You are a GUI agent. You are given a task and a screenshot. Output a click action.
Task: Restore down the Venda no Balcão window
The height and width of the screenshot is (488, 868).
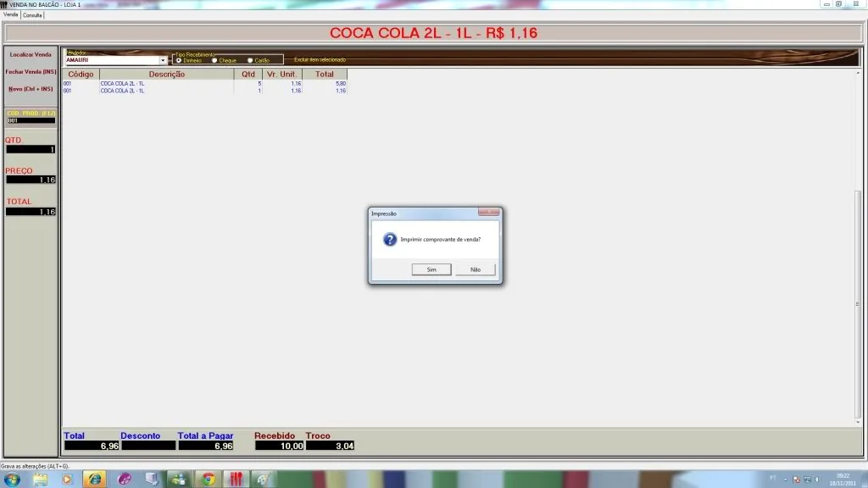[x=839, y=4]
